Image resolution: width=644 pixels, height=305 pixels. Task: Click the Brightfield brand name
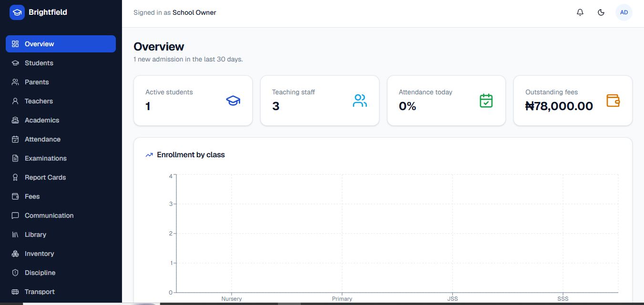coord(48,12)
